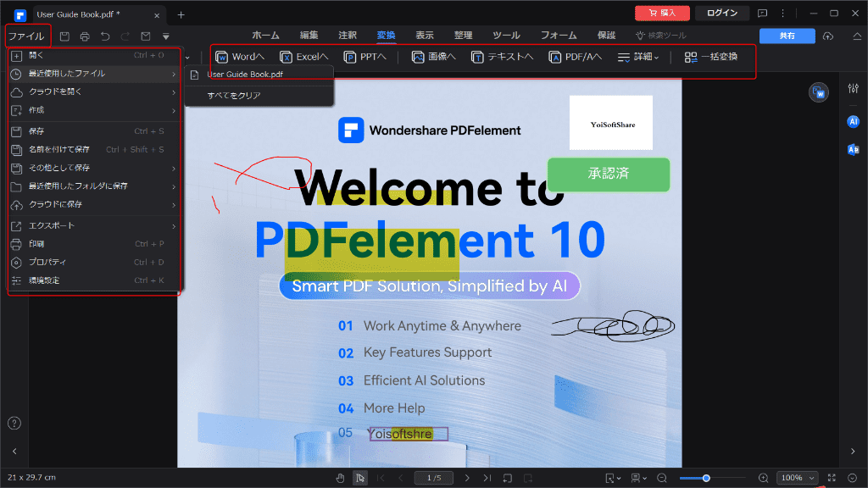Screen dimensions: 868x488
Task: Switch to the 注釈 tab
Action: click(x=348, y=36)
